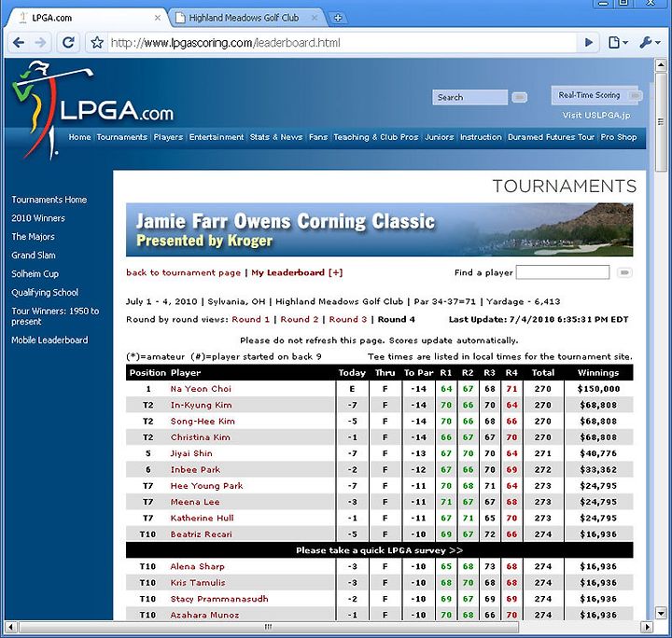This screenshot has width=672, height=638.
Task: Select the LPGA.com tab
Action: [x=52, y=18]
